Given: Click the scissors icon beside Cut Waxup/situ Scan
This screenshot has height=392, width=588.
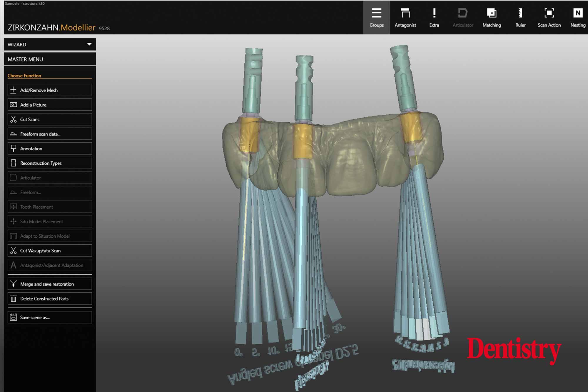Looking at the screenshot, I should (13, 251).
